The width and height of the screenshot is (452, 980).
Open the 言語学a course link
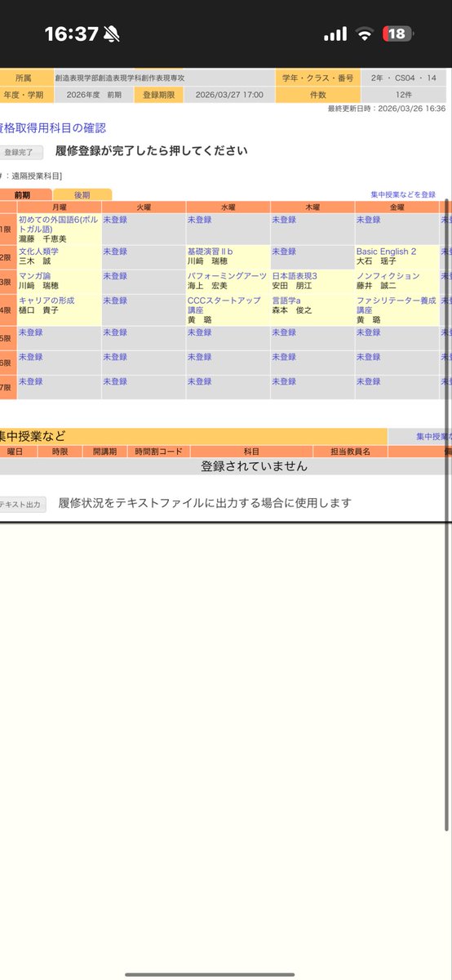(x=286, y=301)
